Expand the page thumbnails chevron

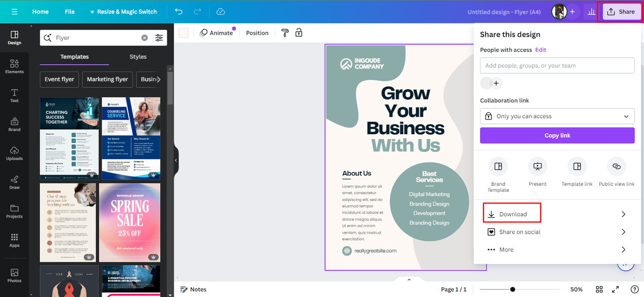click(x=409, y=280)
